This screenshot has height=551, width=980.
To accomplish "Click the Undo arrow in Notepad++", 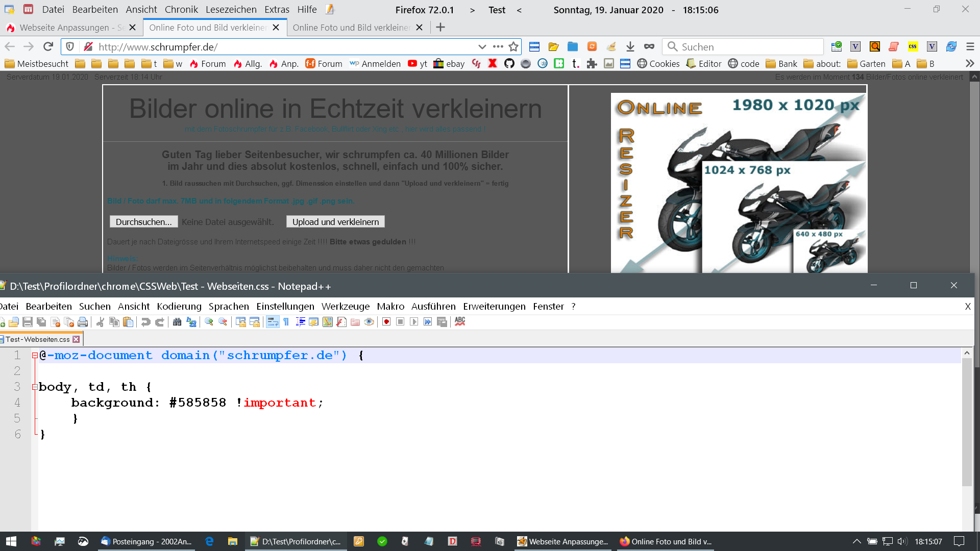I will pyautogui.click(x=145, y=322).
